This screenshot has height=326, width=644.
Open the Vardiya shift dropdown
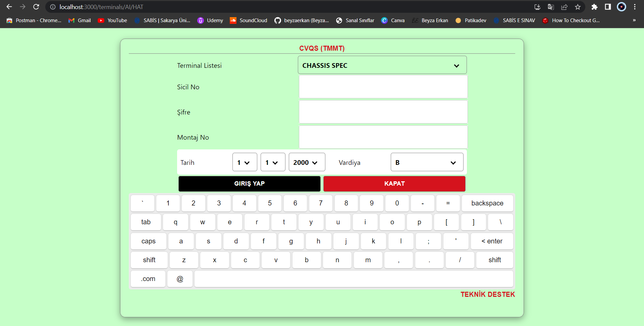427,162
